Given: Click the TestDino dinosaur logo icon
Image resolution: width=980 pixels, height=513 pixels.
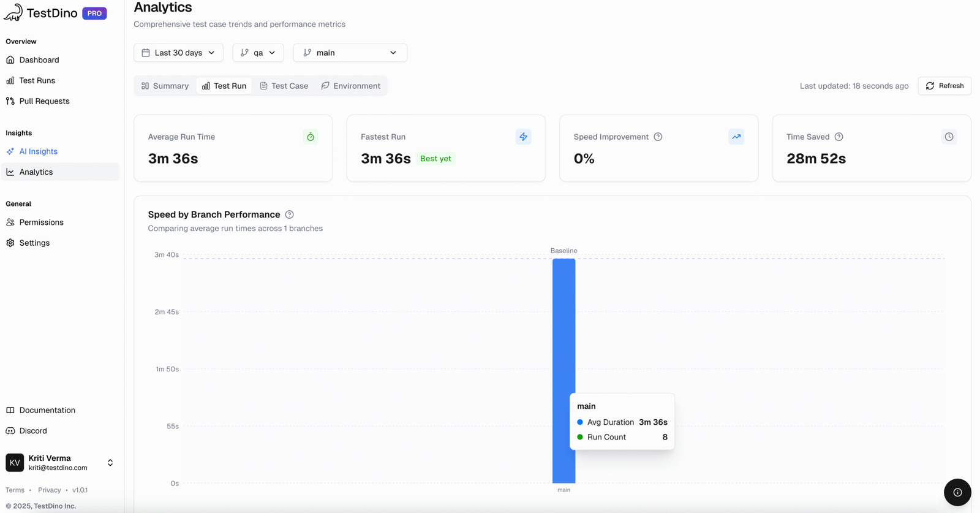Looking at the screenshot, I should [13, 12].
